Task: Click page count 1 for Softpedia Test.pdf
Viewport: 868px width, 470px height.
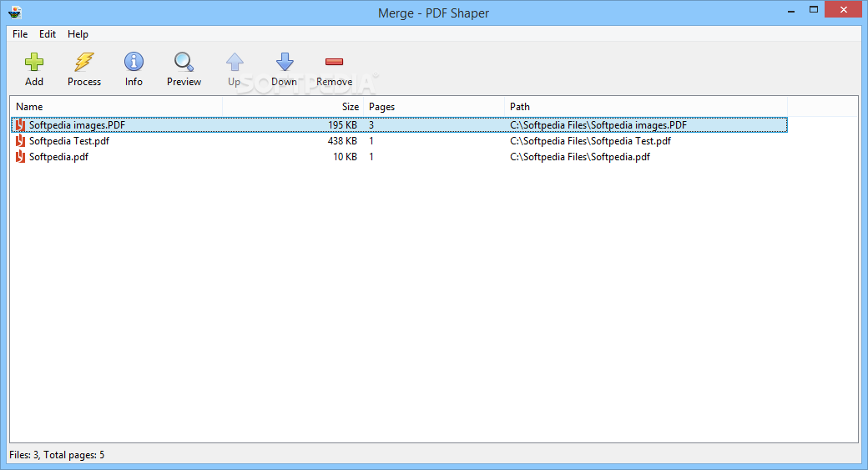Action: [371, 141]
